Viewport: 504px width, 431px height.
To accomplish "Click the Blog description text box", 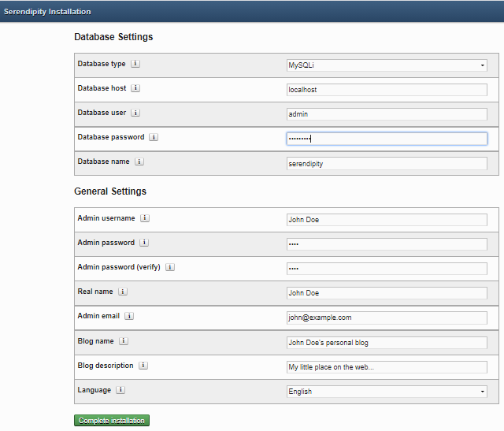I will tap(387, 367).
